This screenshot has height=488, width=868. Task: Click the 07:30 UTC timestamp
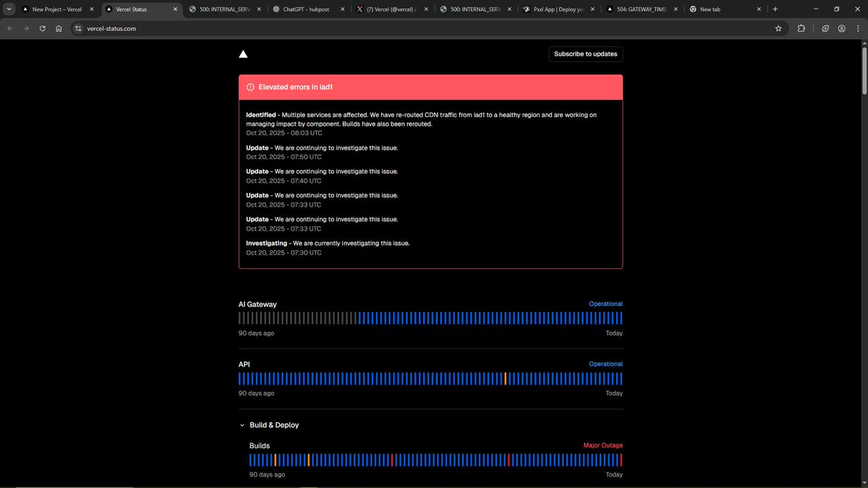[x=284, y=252]
